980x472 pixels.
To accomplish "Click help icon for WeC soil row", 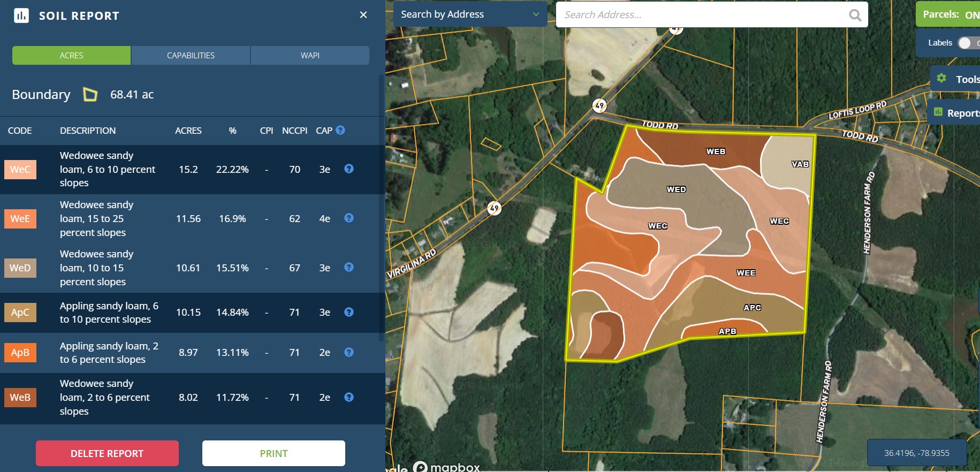I will [349, 169].
